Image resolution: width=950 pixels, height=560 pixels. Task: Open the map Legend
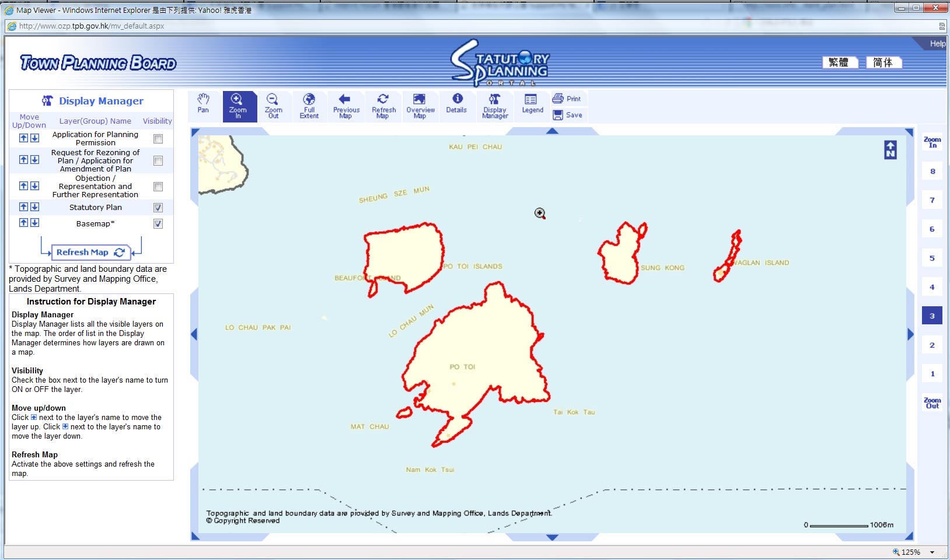click(531, 106)
